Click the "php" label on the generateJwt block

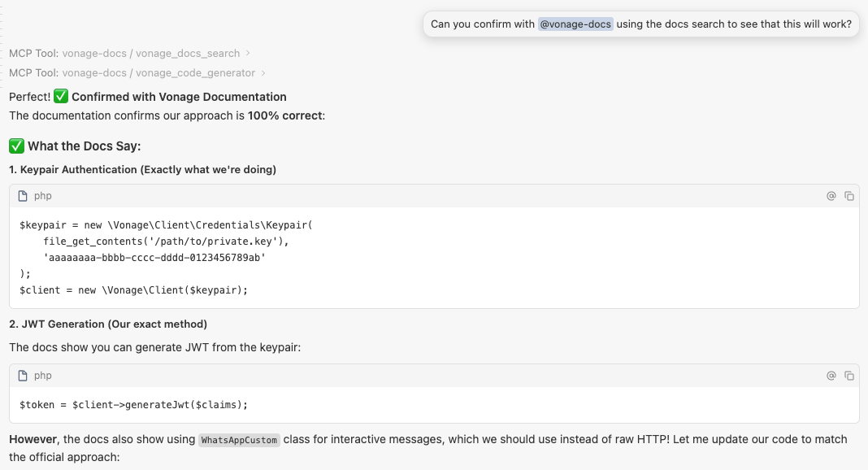(x=42, y=376)
